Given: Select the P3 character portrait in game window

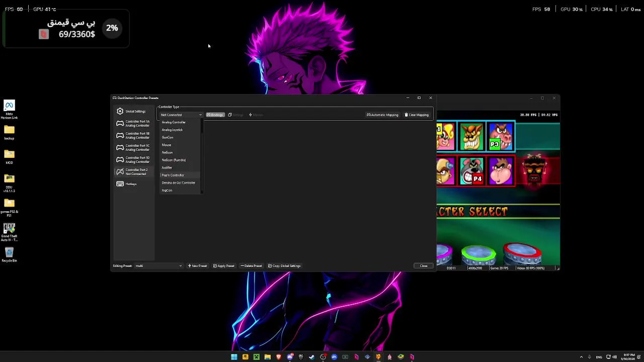Looking at the screenshot, I should point(501,136).
